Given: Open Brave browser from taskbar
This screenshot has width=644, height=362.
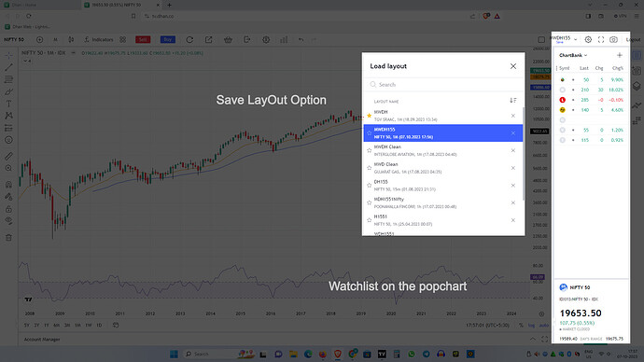Looking at the screenshot, I should coord(338,354).
